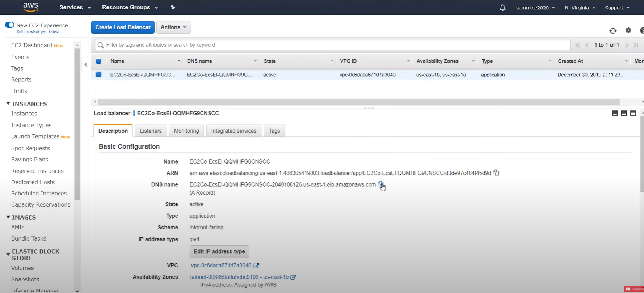Image resolution: width=644 pixels, height=293 pixels.
Task: Click the sidebar vertical scrollbar
Action: (77, 124)
